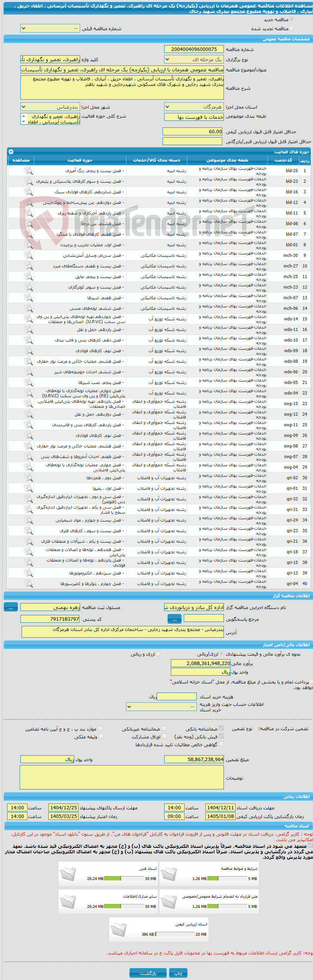This screenshot has width=313, height=980.
Task: Open view icon for row bld-01
Action: click(28, 245)
